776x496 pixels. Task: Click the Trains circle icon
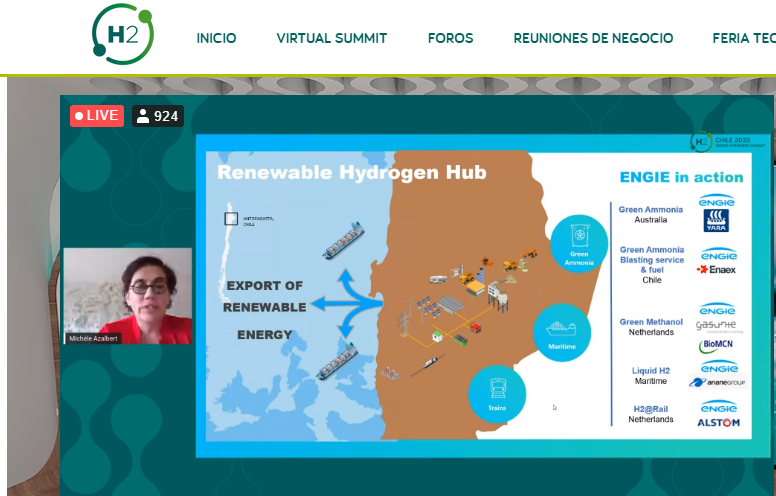(495, 394)
